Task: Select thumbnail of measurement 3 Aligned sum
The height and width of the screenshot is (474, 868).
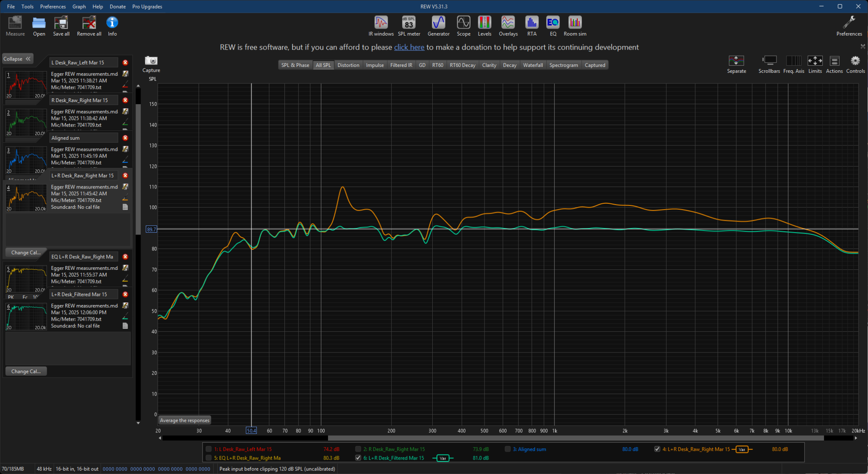Action: [26, 160]
